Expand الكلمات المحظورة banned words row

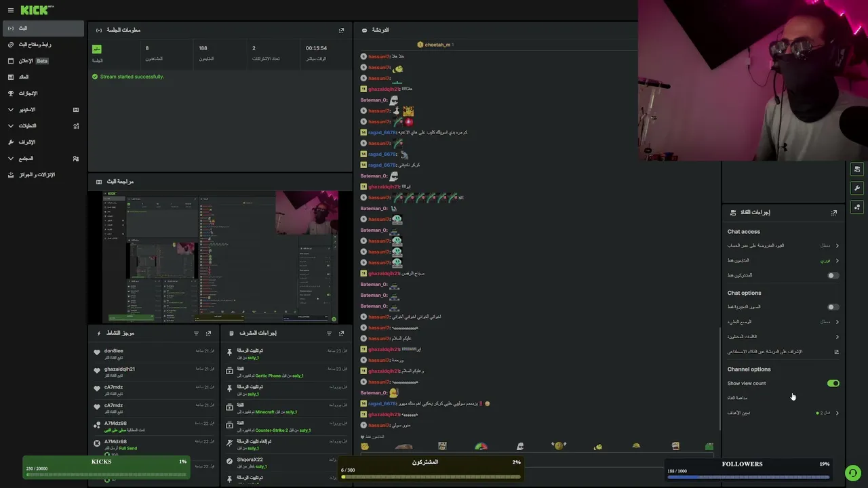(783, 337)
